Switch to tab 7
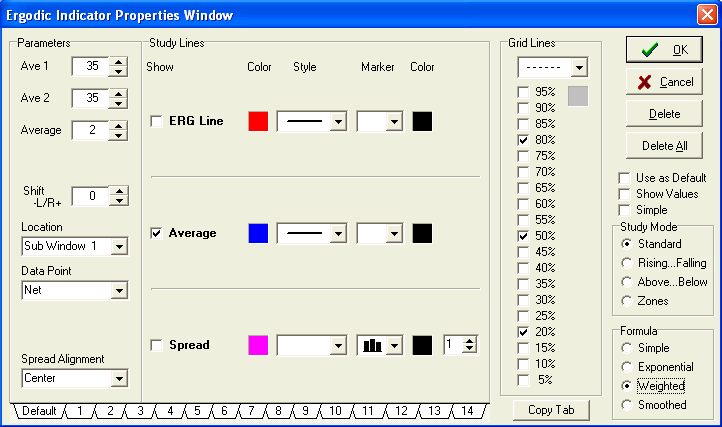The width and height of the screenshot is (722, 427). [253, 411]
